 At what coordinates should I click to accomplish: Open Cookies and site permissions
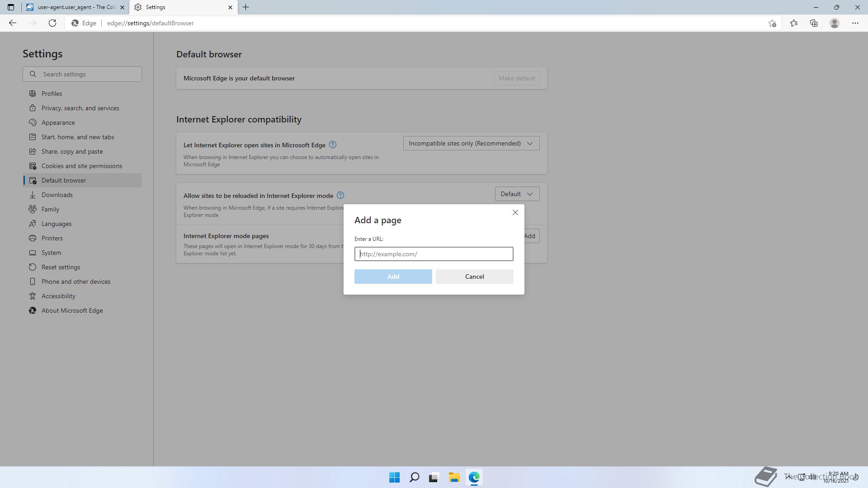pyautogui.click(x=82, y=166)
